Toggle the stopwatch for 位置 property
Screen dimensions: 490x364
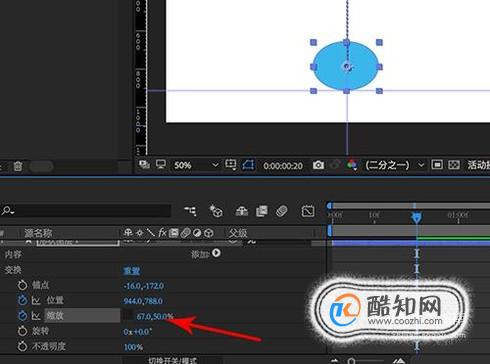(22, 300)
